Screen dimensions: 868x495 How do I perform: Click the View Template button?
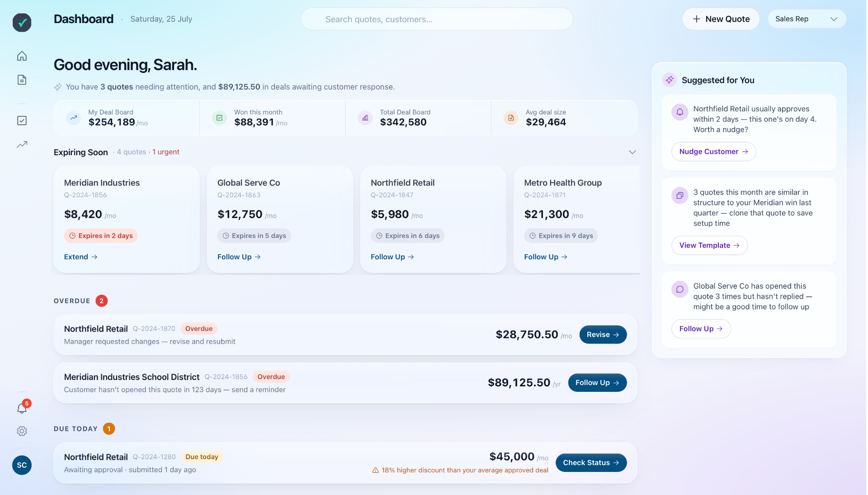tap(709, 245)
